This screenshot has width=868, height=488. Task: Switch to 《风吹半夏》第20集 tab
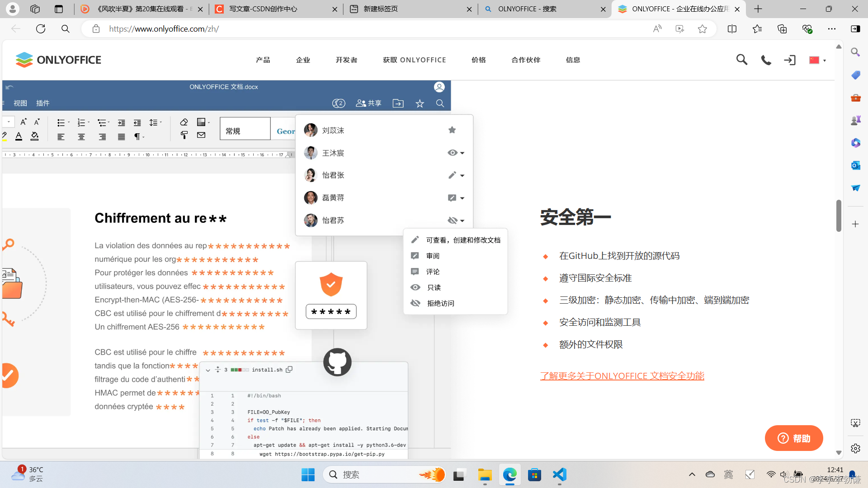(142, 9)
